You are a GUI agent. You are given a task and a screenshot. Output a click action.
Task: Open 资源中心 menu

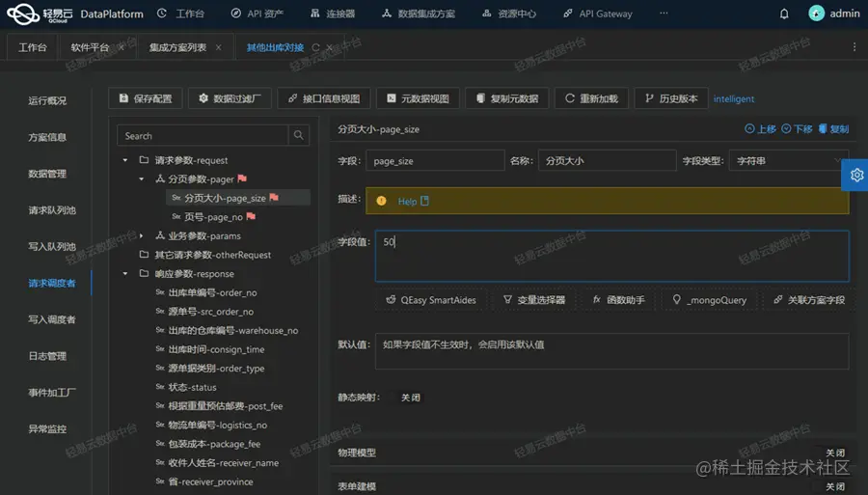(x=508, y=14)
